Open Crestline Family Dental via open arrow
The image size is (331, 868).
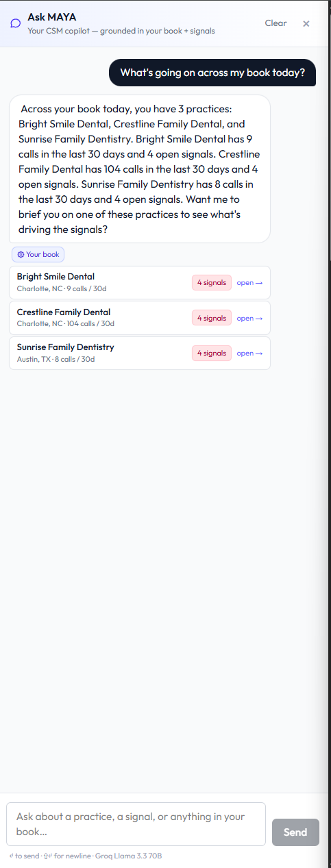pos(249,319)
